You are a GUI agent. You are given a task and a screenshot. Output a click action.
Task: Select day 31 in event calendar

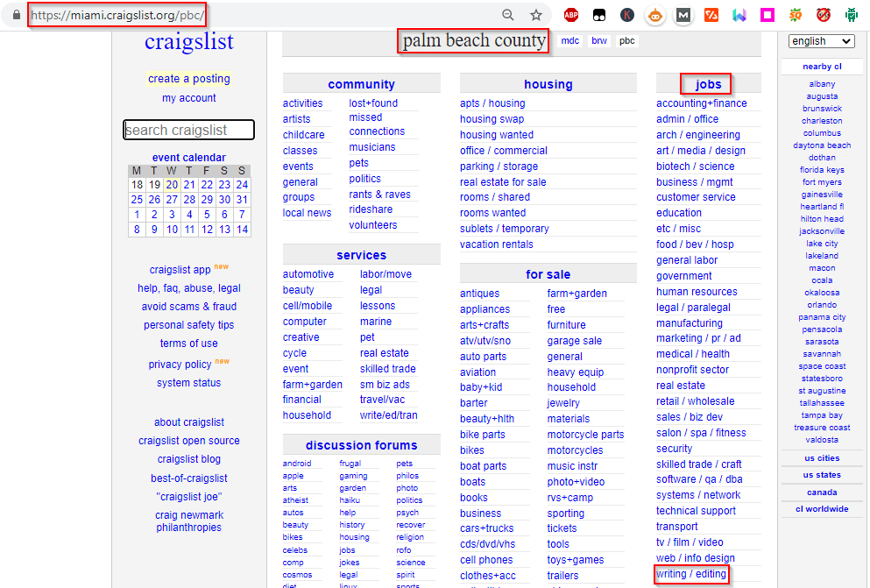coord(242,200)
